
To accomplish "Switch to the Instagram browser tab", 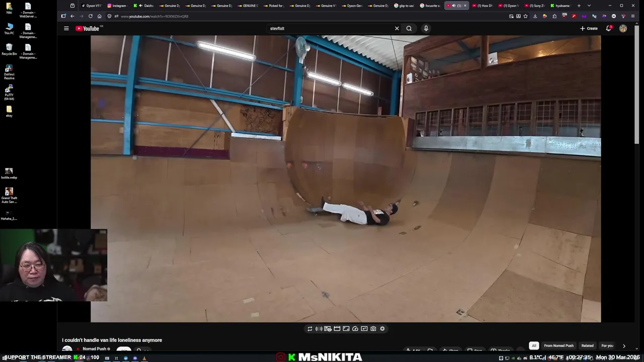I will coord(117,6).
